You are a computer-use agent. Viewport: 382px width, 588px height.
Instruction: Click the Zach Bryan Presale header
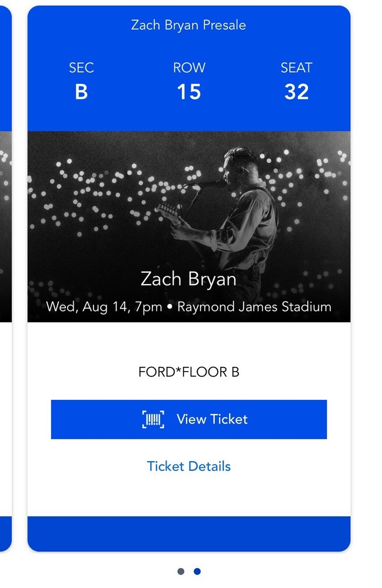pos(189,25)
